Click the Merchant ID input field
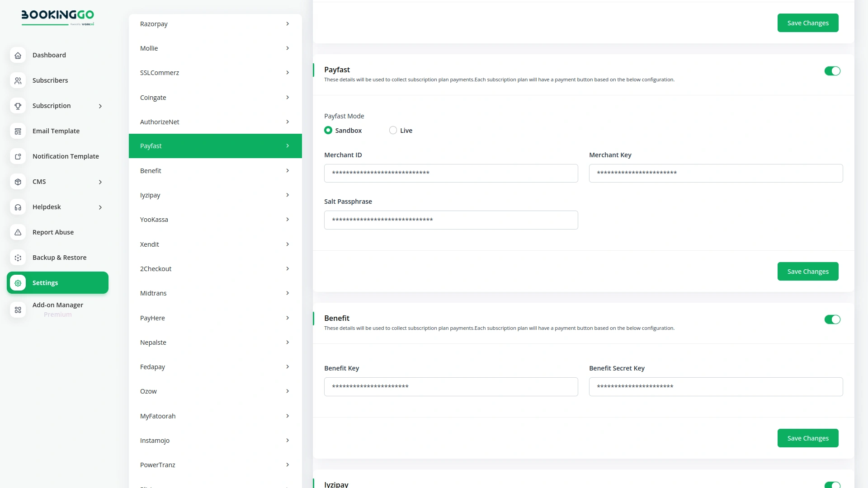 pyautogui.click(x=451, y=173)
